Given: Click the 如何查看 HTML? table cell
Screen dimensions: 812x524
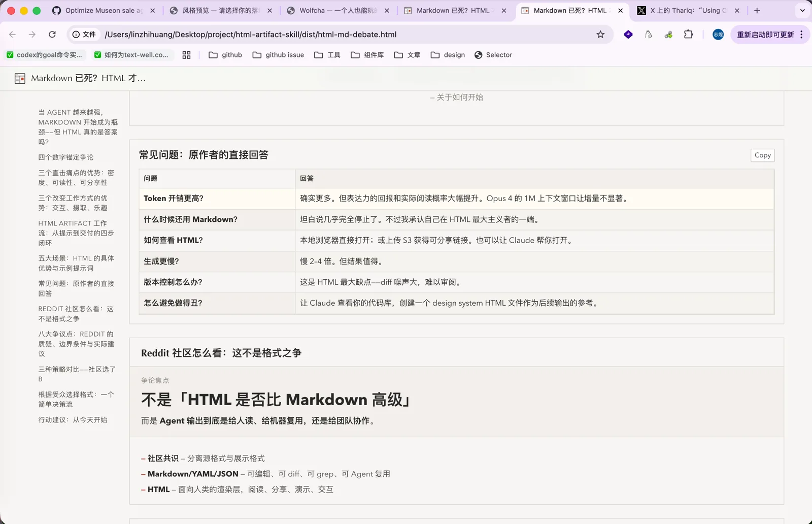Looking at the screenshot, I should click(217, 240).
